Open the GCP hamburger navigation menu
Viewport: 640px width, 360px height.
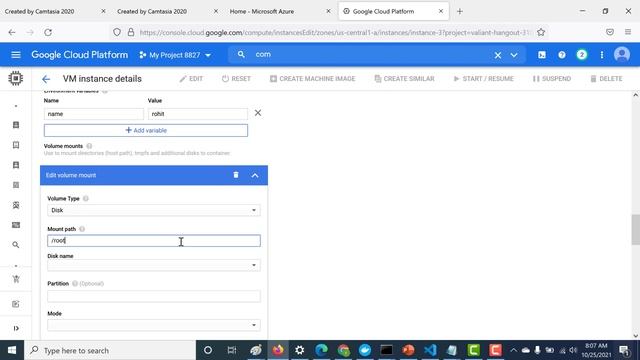pyautogui.click(x=16, y=55)
